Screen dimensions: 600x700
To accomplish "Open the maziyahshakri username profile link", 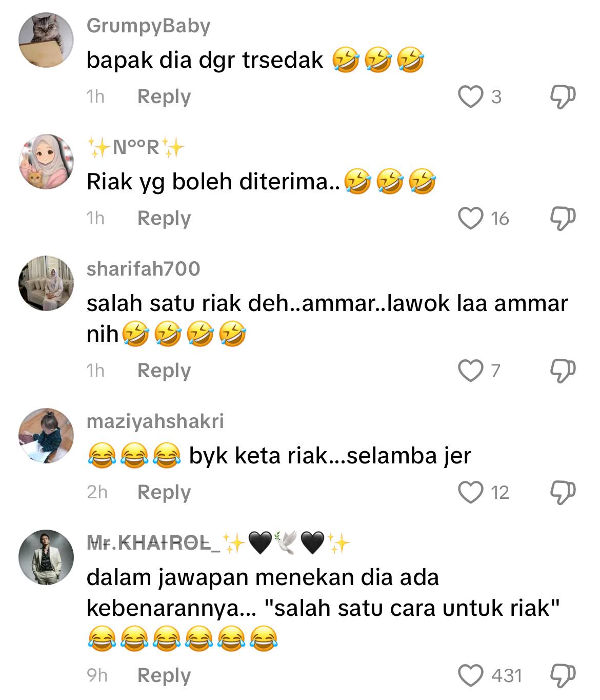I will [155, 421].
